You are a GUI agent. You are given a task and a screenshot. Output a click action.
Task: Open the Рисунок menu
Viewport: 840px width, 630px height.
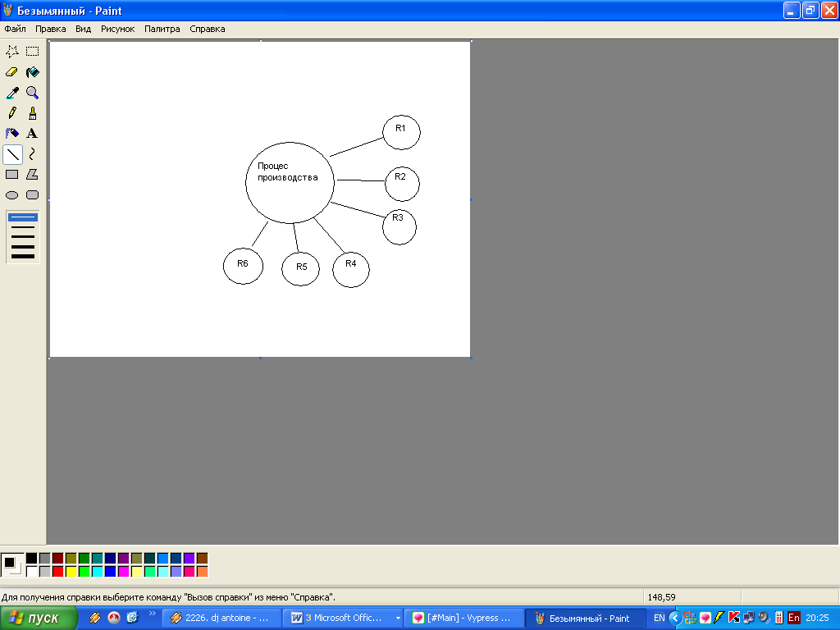(118, 29)
